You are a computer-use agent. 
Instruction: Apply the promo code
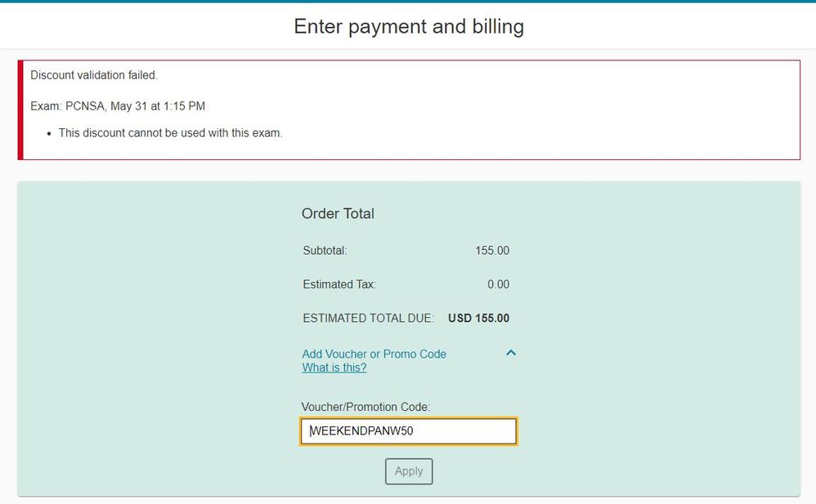[409, 471]
